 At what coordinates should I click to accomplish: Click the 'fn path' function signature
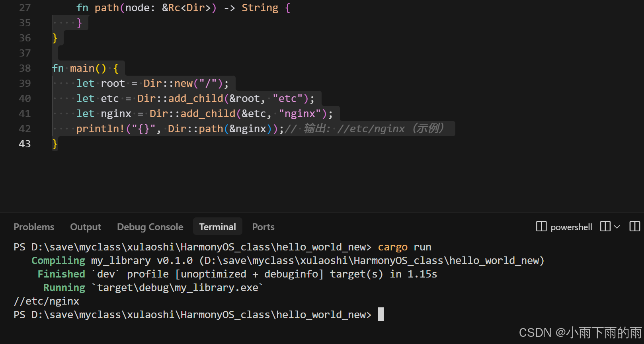[183, 8]
